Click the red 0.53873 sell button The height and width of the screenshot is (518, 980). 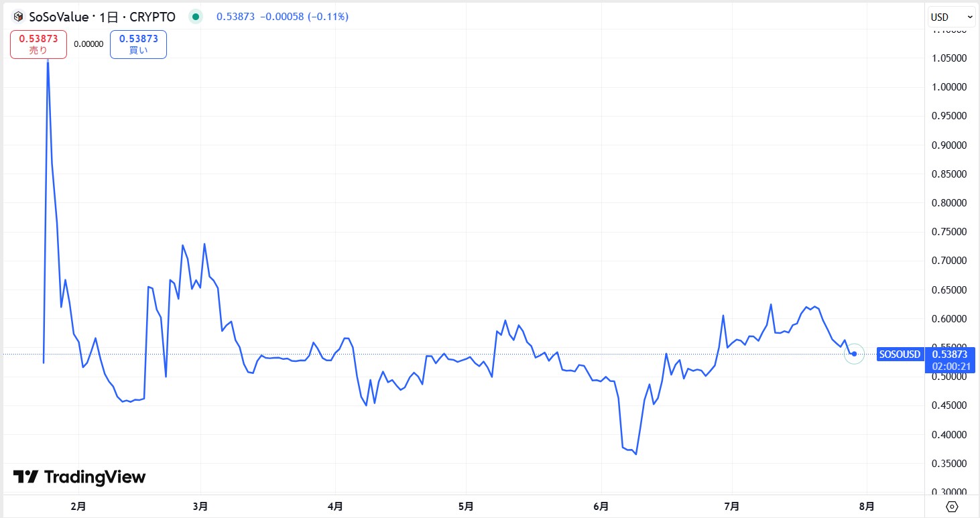(38, 44)
